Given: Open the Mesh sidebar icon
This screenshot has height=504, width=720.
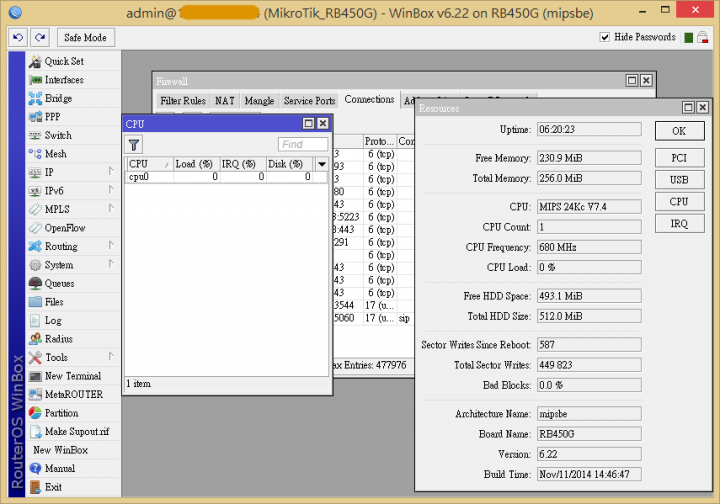Looking at the screenshot, I should (35, 154).
